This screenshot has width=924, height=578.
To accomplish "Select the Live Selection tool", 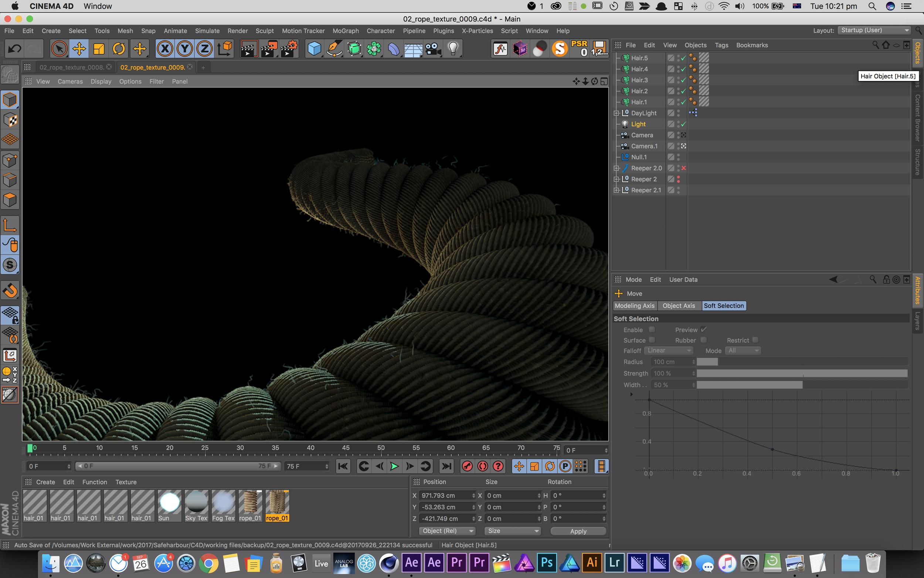I will [59, 48].
